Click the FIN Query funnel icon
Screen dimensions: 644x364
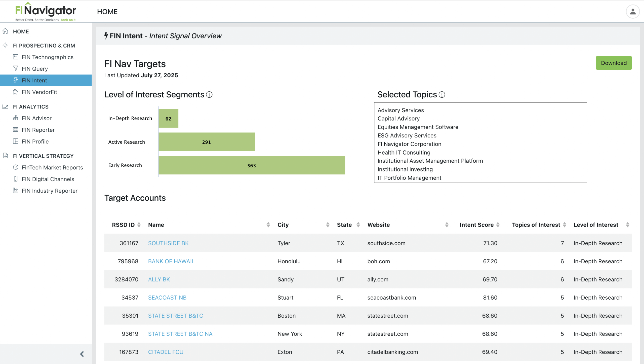tap(16, 68)
